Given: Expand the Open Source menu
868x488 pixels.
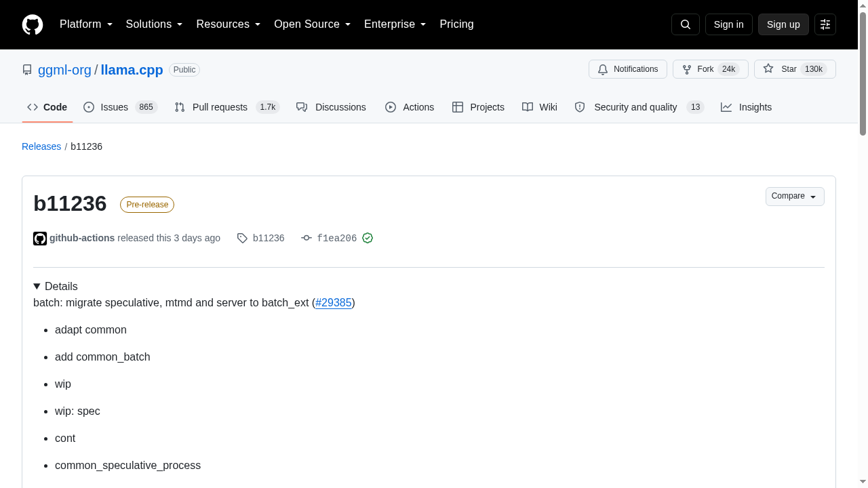Looking at the screenshot, I should pos(313,24).
